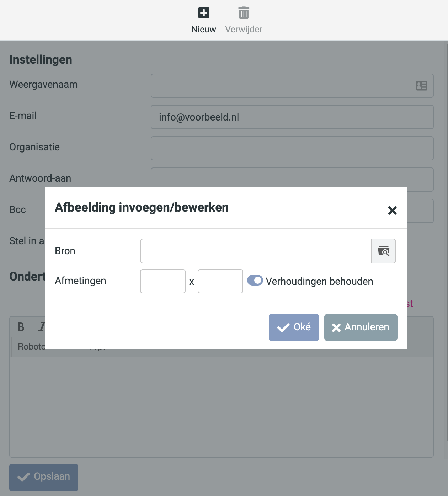The image size is (448, 496).
Task: Click the Opslaan save button
Action: point(44,477)
